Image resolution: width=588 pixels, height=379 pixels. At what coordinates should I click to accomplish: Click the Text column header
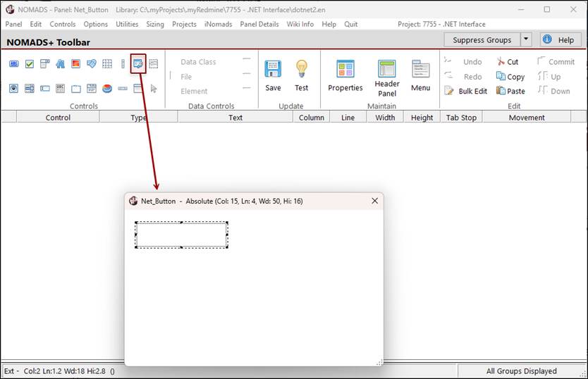(x=235, y=118)
